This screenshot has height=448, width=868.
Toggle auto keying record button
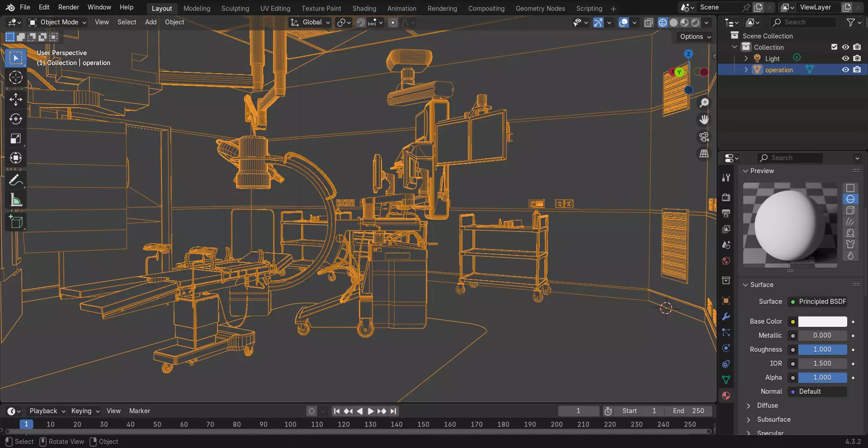tap(311, 411)
